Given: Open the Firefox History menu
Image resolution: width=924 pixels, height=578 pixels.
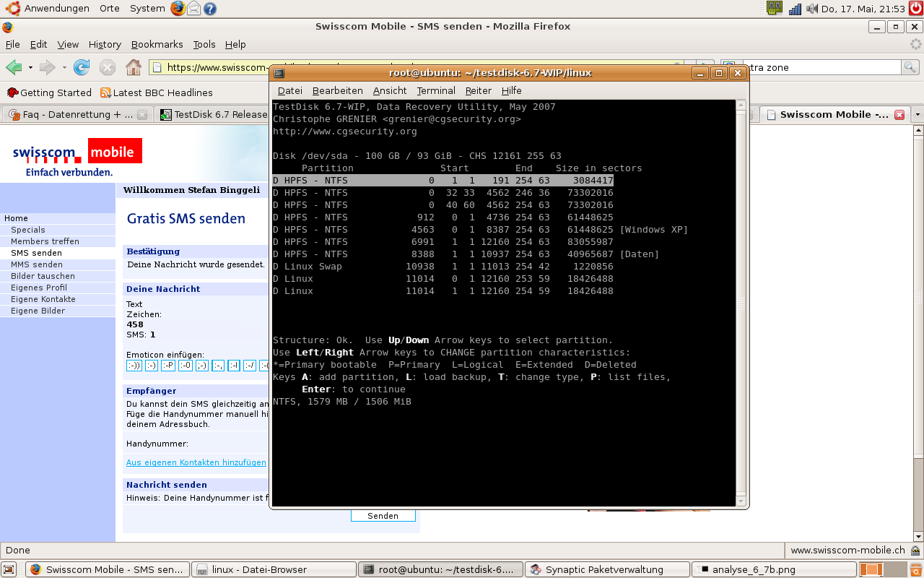Looking at the screenshot, I should click(x=105, y=44).
